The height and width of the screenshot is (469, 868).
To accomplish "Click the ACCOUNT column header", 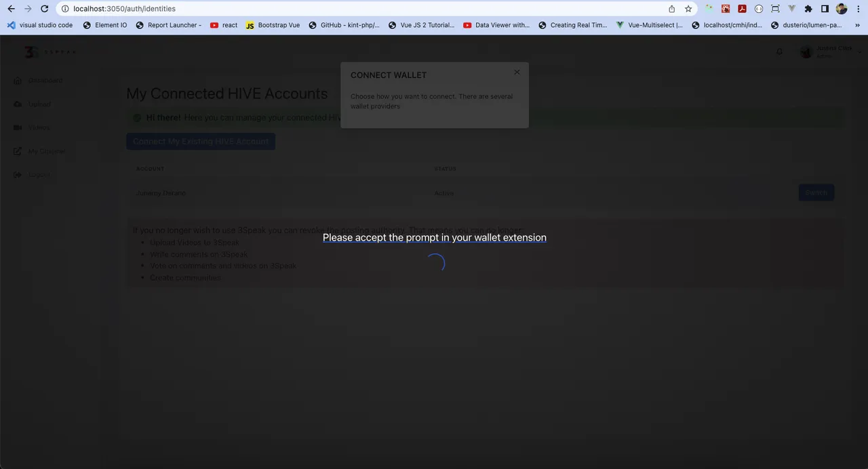I will click(x=150, y=169).
